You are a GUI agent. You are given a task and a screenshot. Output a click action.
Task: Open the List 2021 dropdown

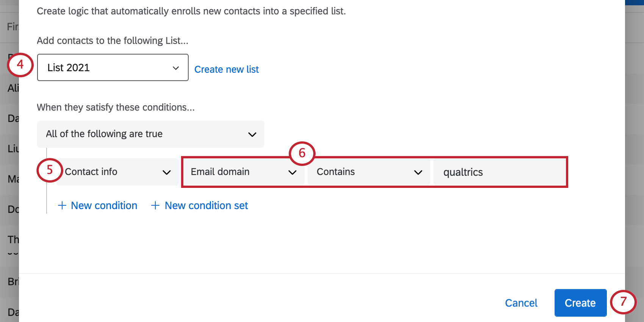pyautogui.click(x=113, y=67)
